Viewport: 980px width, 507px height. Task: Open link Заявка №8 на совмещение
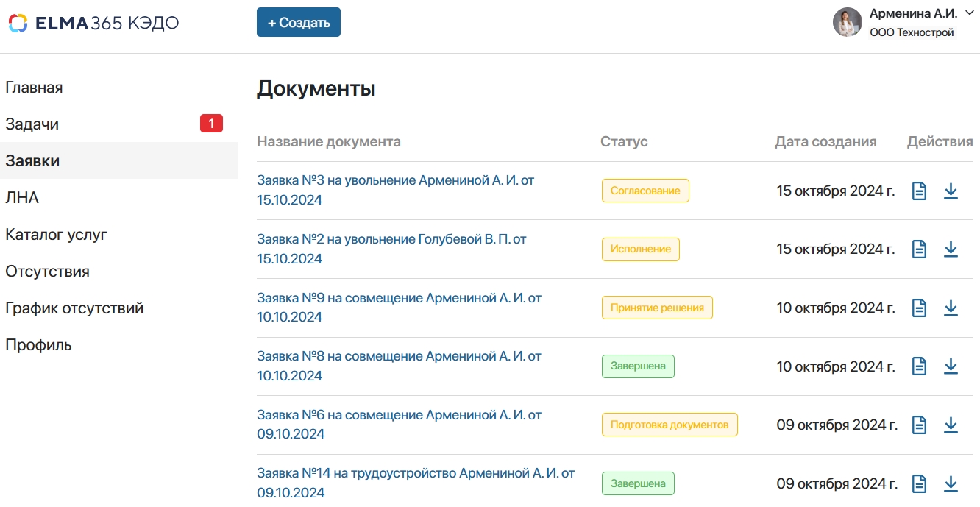[399, 366]
